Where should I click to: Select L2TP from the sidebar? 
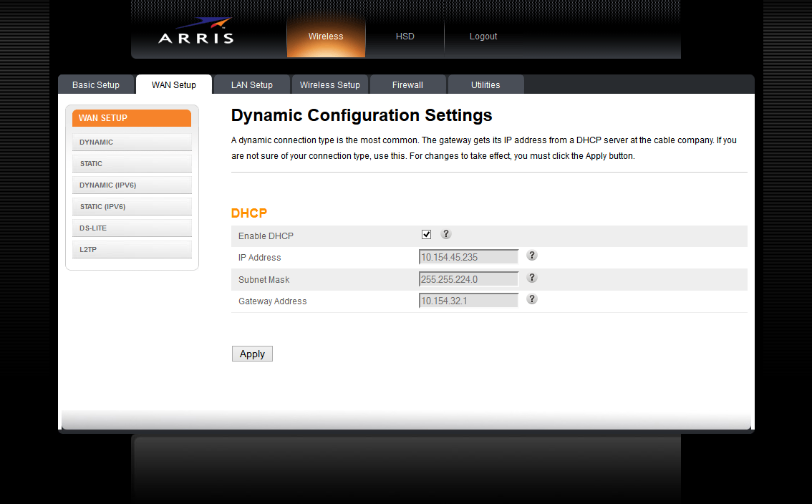132,250
